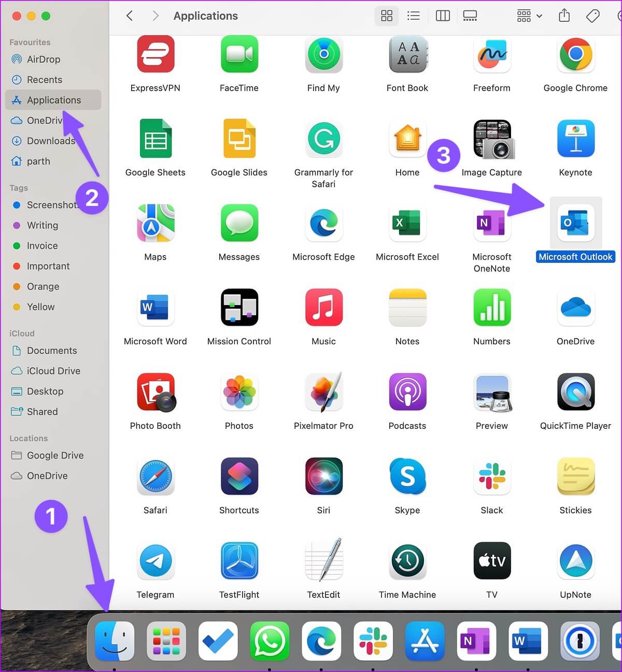The height and width of the screenshot is (672, 622).
Task: Select the FaceTime application
Action: pos(239,54)
